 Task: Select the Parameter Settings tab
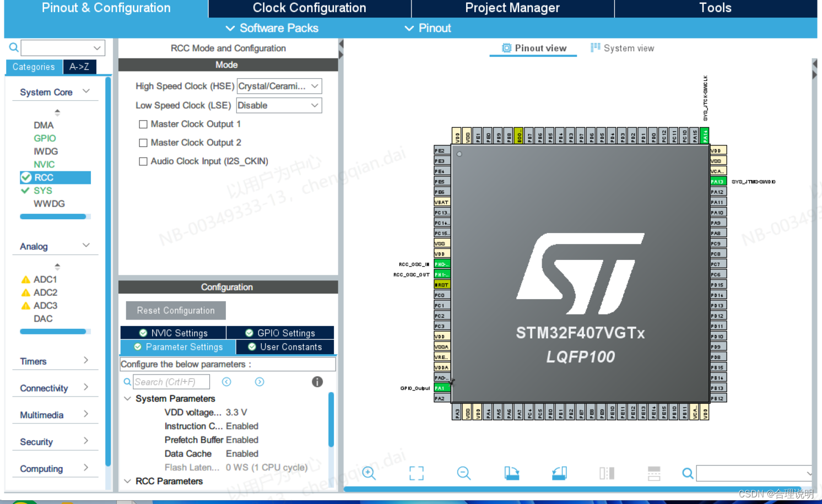click(178, 347)
